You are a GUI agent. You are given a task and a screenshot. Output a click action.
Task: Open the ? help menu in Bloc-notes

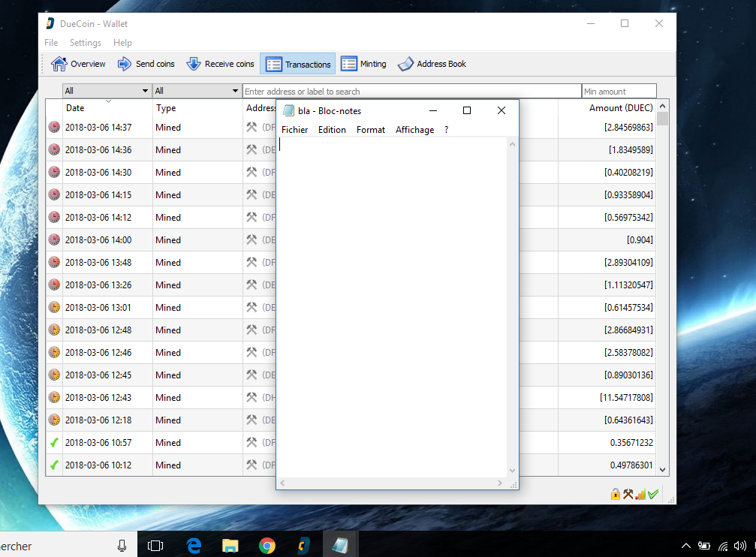[x=447, y=130]
